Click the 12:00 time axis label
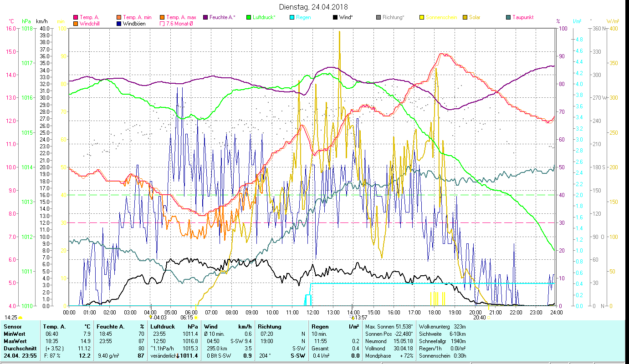629x364 pixels. point(312,312)
